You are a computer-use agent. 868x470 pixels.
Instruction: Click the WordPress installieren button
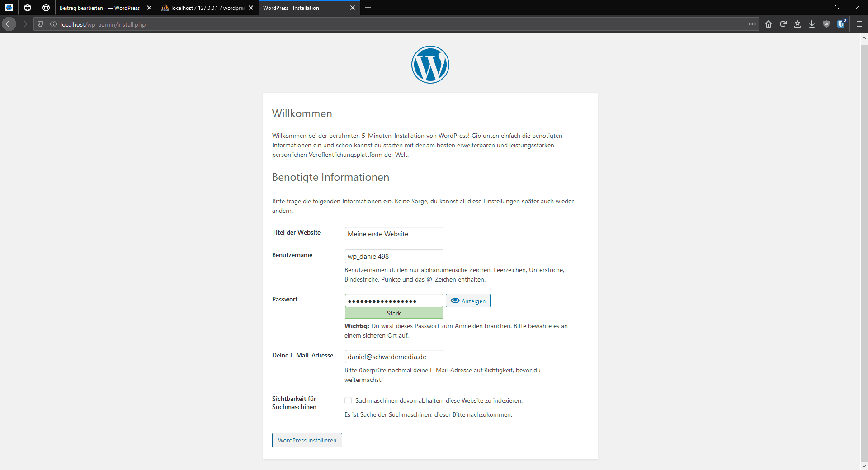coord(307,440)
